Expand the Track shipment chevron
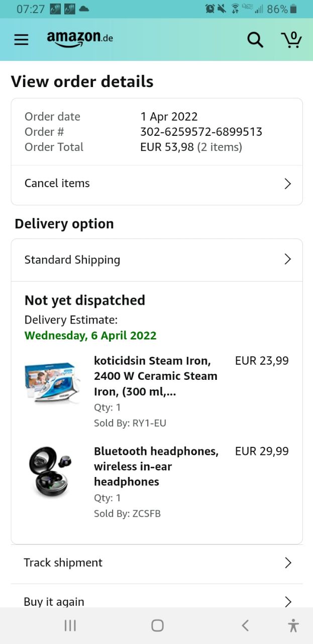Screen dimensions: 313x644 click(288, 562)
